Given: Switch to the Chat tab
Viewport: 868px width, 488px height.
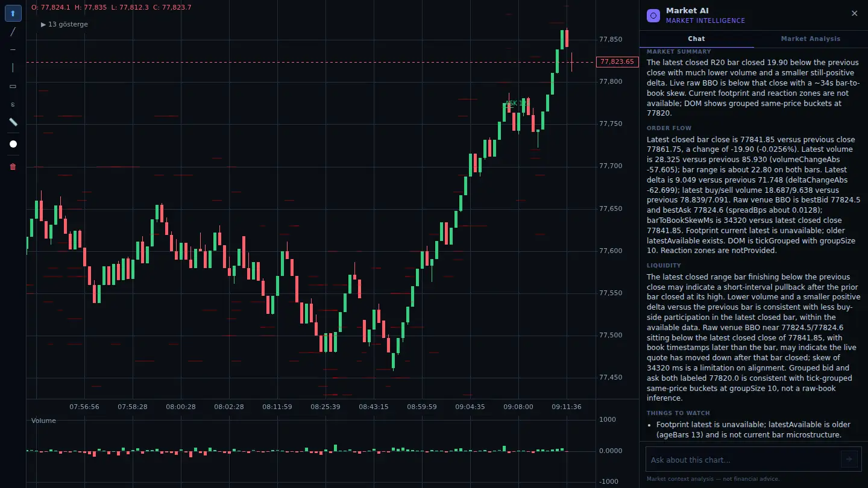Looking at the screenshot, I should click(x=696, y=39).
